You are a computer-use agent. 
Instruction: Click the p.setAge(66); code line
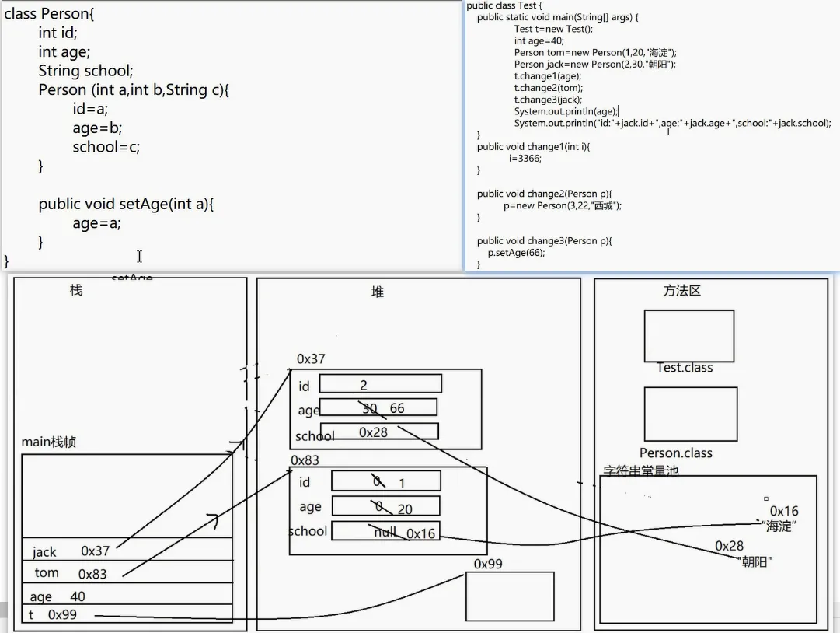516,253
